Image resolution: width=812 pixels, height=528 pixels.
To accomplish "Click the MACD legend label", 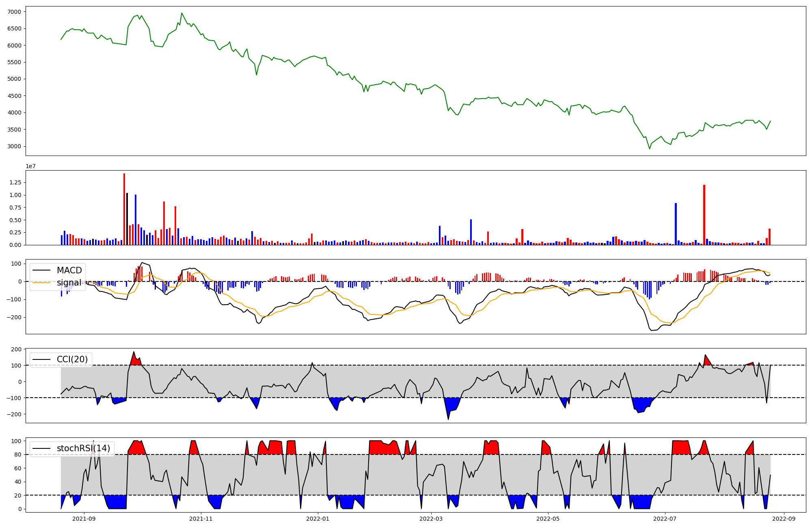I will tap(69, 270).
